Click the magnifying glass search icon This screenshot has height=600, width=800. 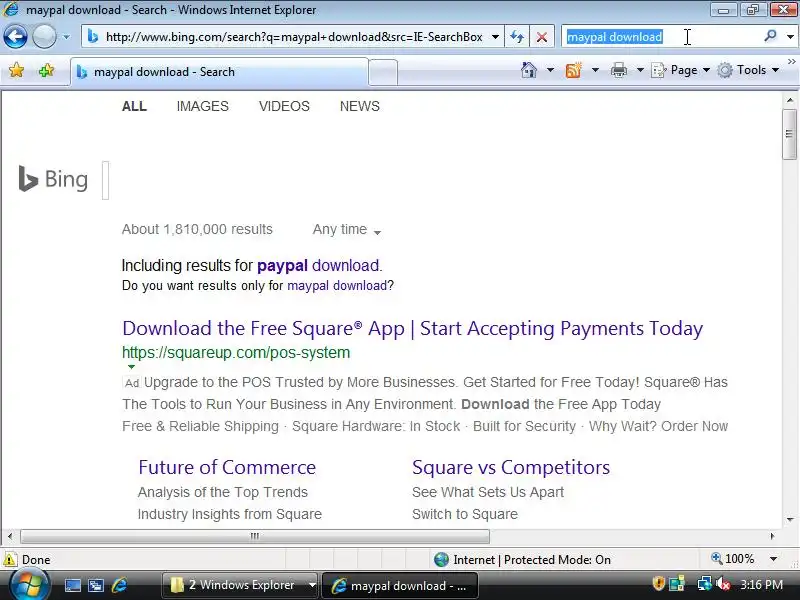click(x=770, y=36)
